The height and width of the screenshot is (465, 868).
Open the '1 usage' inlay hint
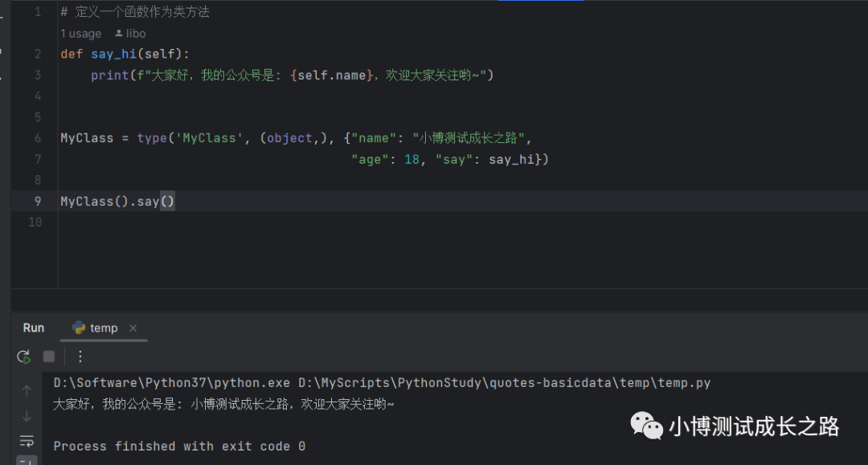(80, 34)
